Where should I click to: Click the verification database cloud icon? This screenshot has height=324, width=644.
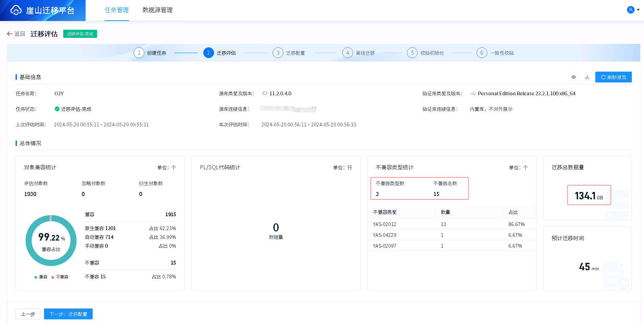pos(473,94)
